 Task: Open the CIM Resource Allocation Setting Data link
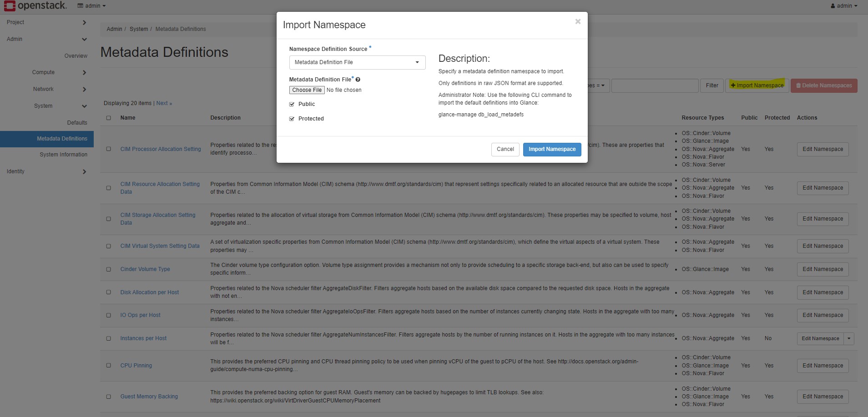[160, 188]
